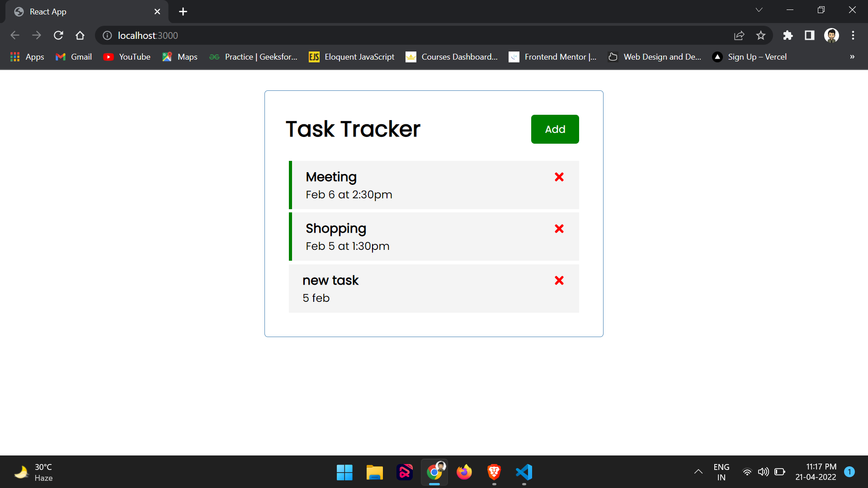Go to browser home page icon
The height and width of the screenshot is (488, 868).
(80, 35)
